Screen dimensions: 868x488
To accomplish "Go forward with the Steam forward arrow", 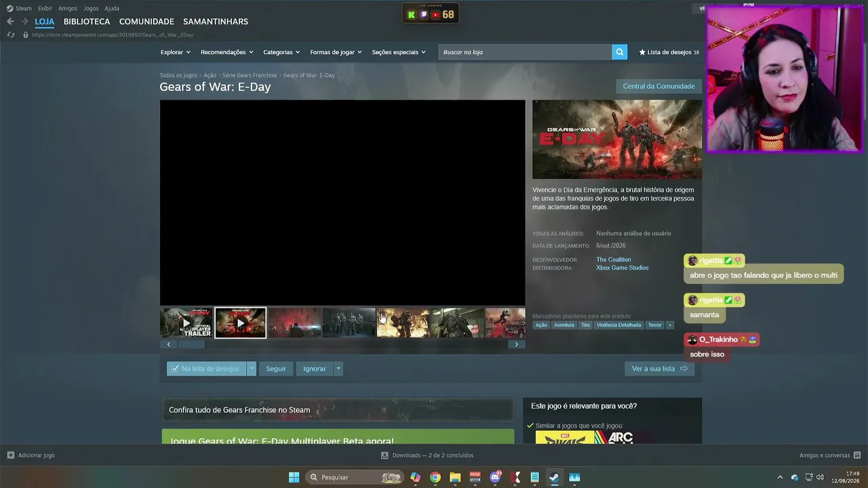I will pyautogui.click(x=24, y=22).
